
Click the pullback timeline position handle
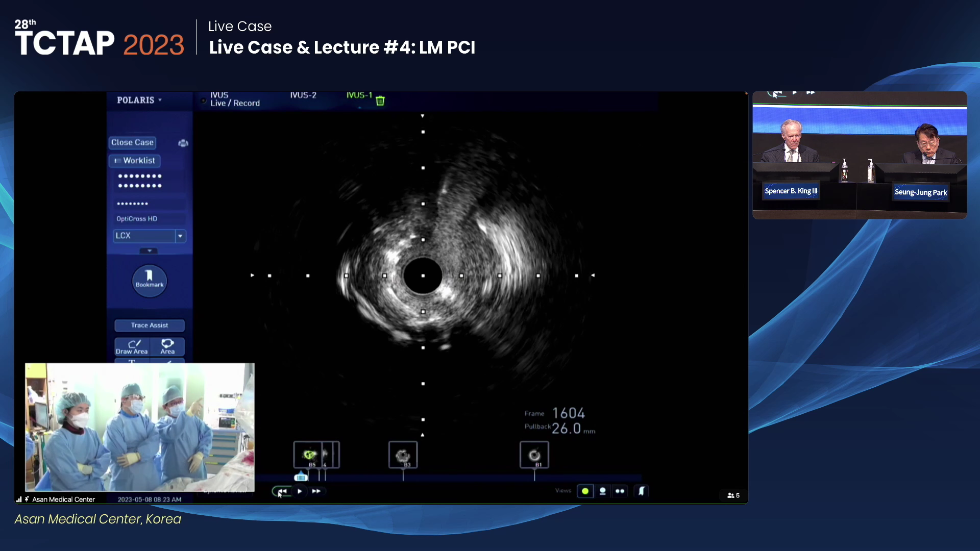301,477
